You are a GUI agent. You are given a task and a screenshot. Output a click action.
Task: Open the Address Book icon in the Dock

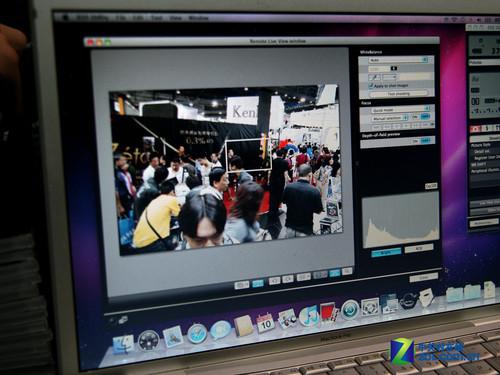(243, 326)
